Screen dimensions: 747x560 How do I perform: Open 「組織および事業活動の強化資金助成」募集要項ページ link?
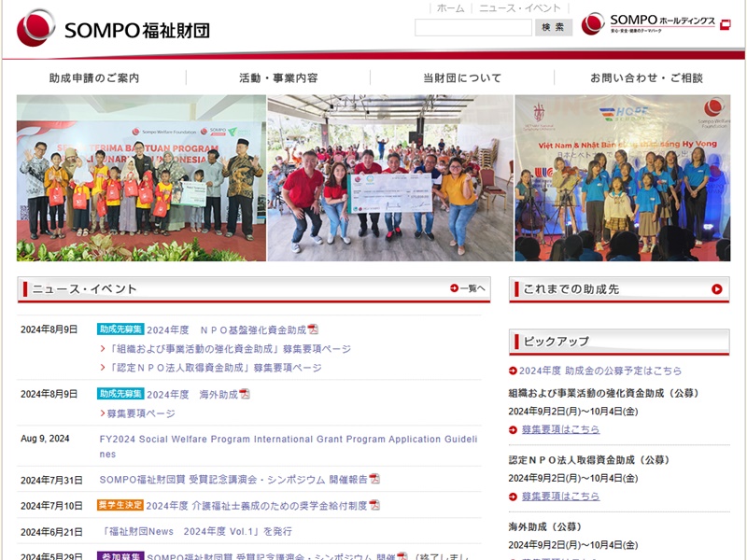230,348
